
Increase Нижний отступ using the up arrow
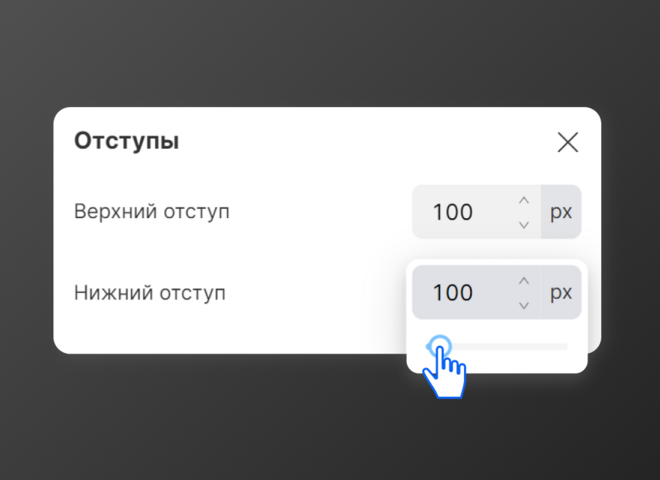coord(524,281)
